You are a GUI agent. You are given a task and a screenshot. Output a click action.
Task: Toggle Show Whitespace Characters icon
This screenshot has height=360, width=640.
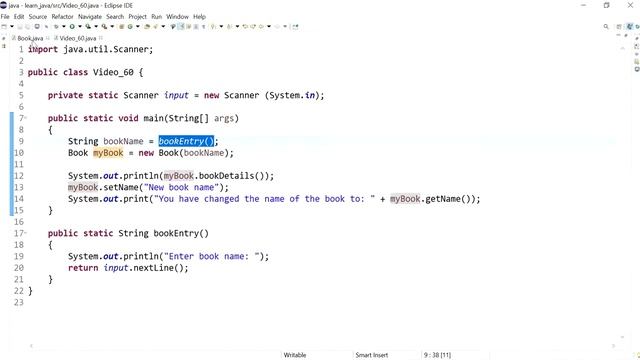coord(203,27)
